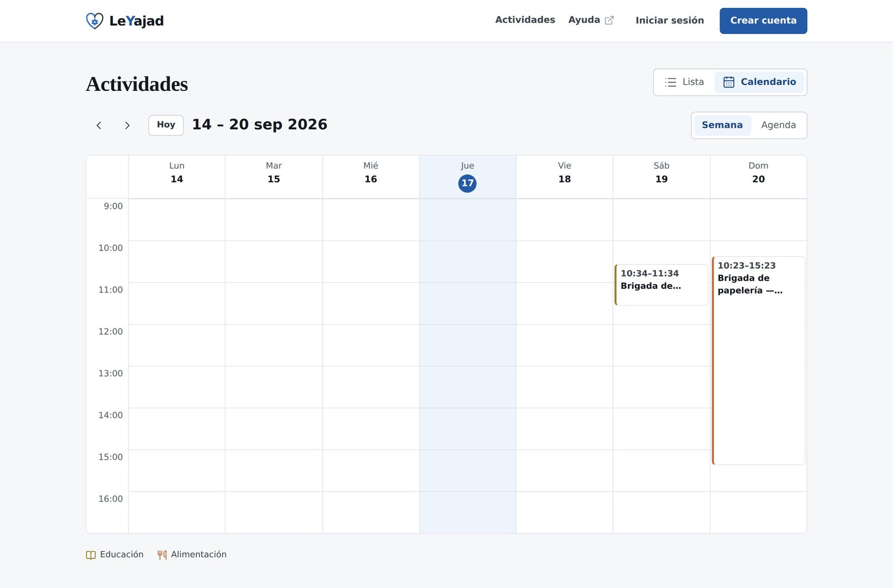Click the Hoy button

pos(166,125)
